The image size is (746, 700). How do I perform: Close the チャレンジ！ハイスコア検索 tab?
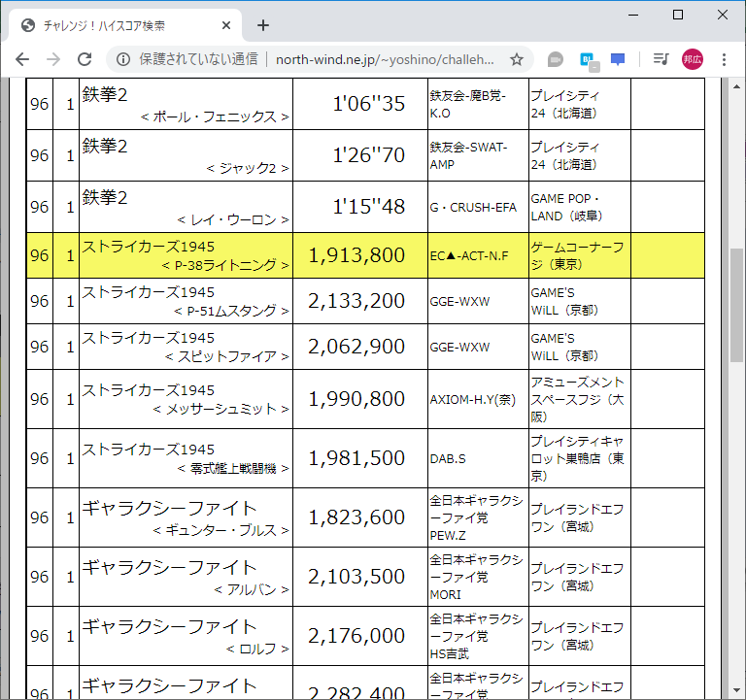click(226, 25)
